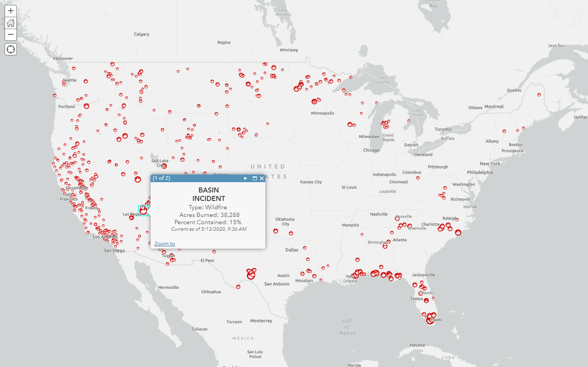Click the Monterrey label

click(x=261, y=321)
